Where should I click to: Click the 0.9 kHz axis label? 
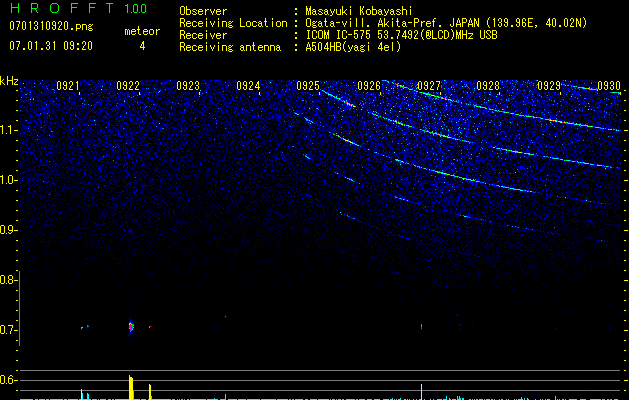click(x=7, y=230)
